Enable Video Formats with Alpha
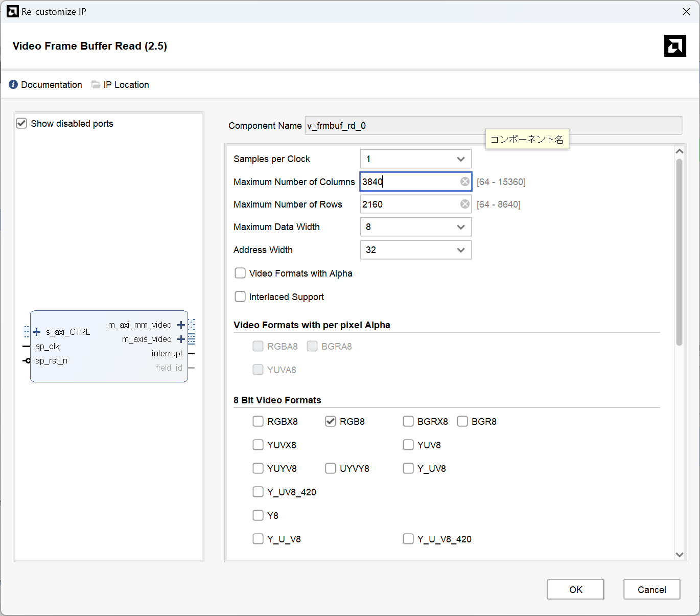 click(240, 273)
